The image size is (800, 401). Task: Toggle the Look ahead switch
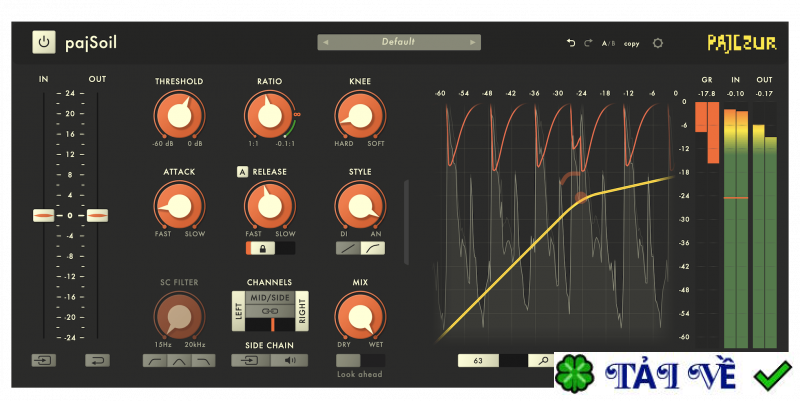coord(360,361)
